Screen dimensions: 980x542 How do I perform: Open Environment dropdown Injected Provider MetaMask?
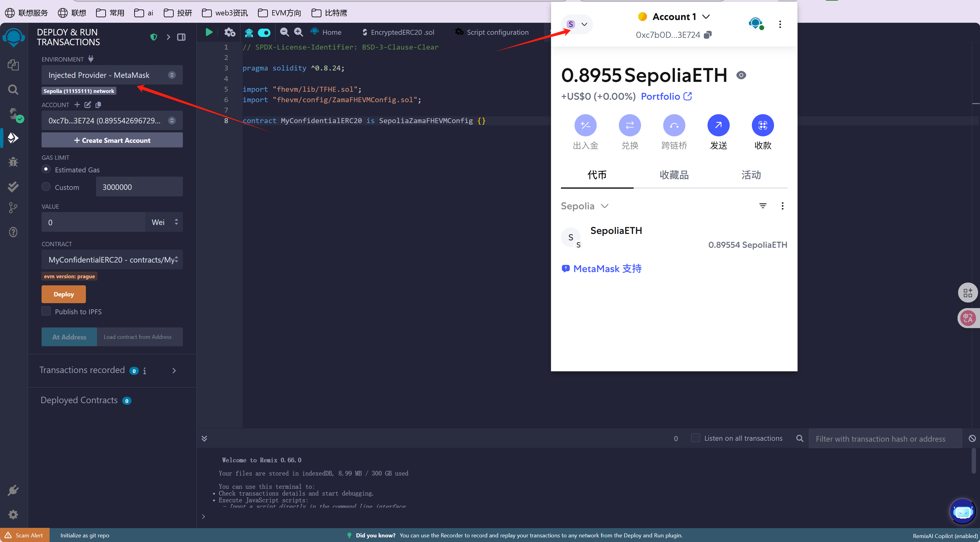click(x=112, y=75)
